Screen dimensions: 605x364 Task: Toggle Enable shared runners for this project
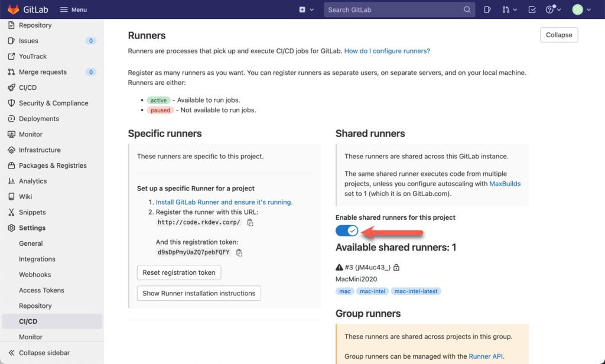(x=347, y=231)
